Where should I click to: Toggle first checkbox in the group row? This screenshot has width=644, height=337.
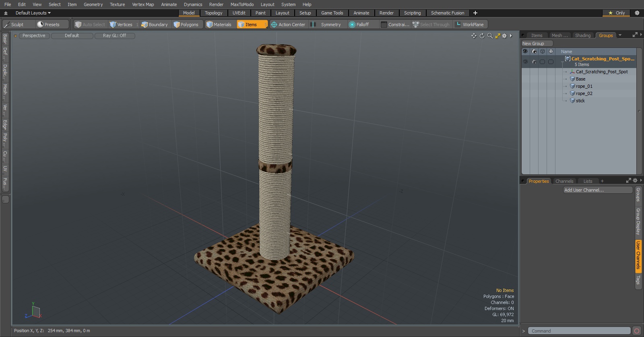pyautogui.click(x=542, y=62)
